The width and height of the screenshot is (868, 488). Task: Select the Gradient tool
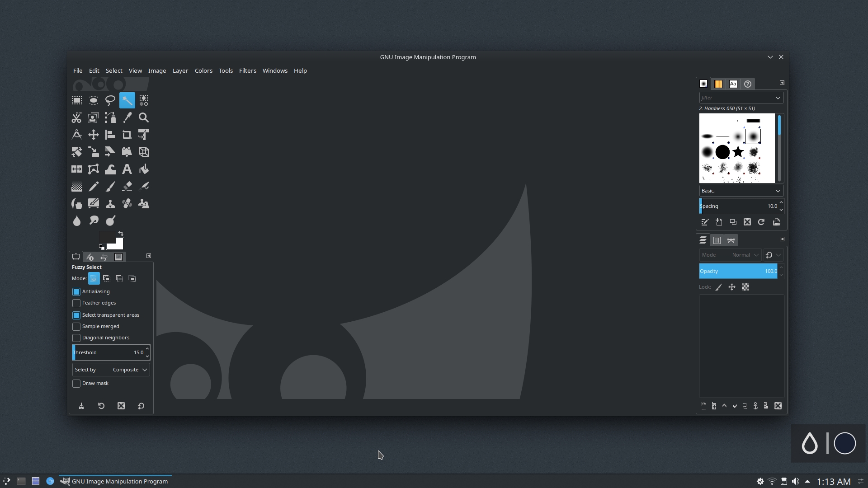pyautogui.click(x=77, y=187)
